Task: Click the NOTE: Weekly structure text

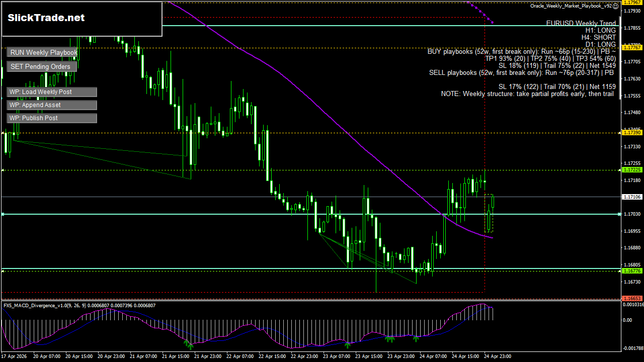Action: click(x=527, y=94)
